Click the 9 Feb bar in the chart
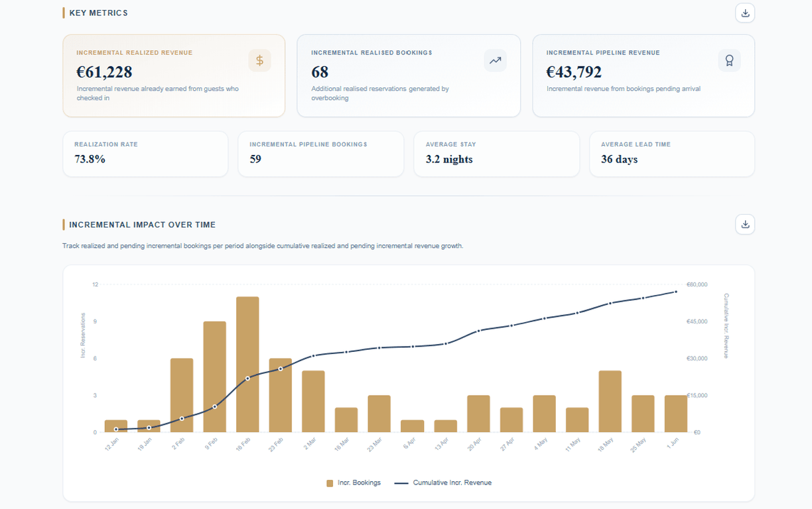Image resolution: width=812 pixels, height=509 pixels. [x=214, y=377]
